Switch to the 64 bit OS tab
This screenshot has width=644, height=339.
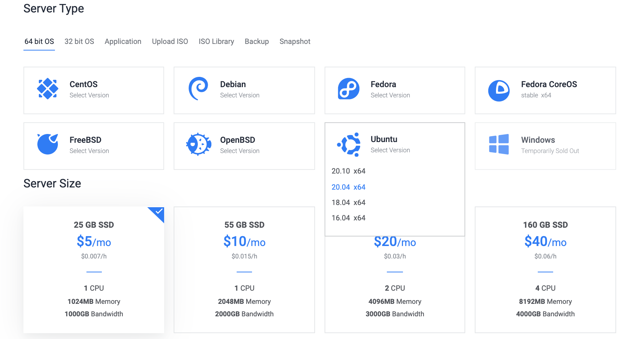39,41
